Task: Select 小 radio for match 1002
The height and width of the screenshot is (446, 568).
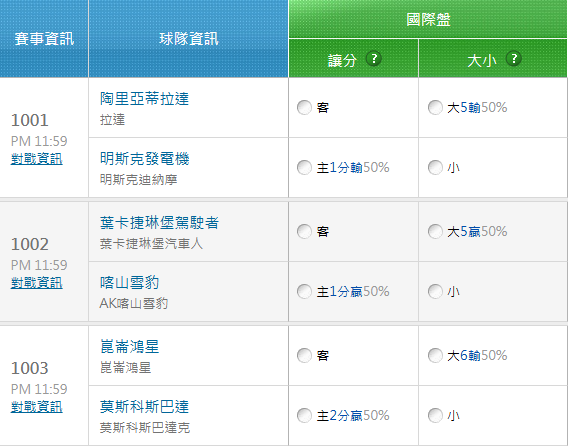Action: point(435,291)
